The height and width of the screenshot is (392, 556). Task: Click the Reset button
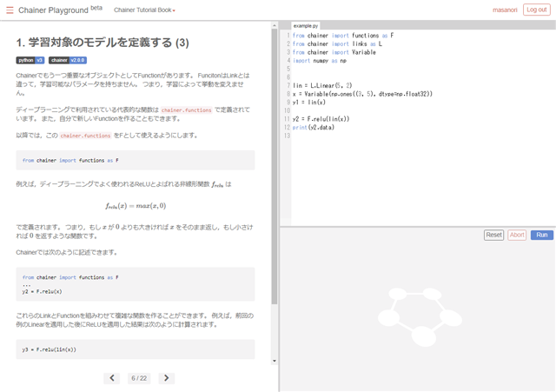[493, 235]
